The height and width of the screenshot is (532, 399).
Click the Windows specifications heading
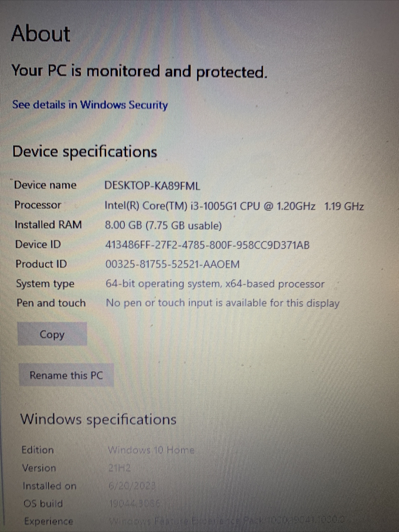click(x=98, y=419)
